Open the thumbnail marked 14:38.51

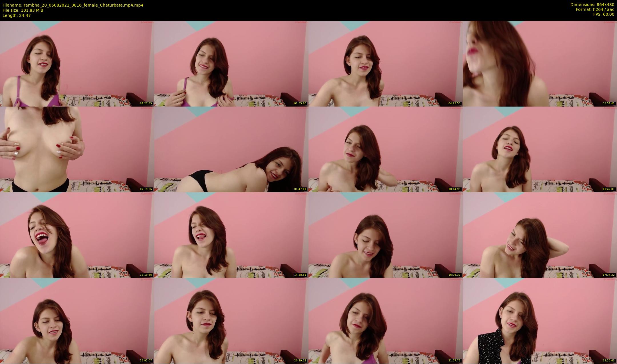[x=231, y=235]
